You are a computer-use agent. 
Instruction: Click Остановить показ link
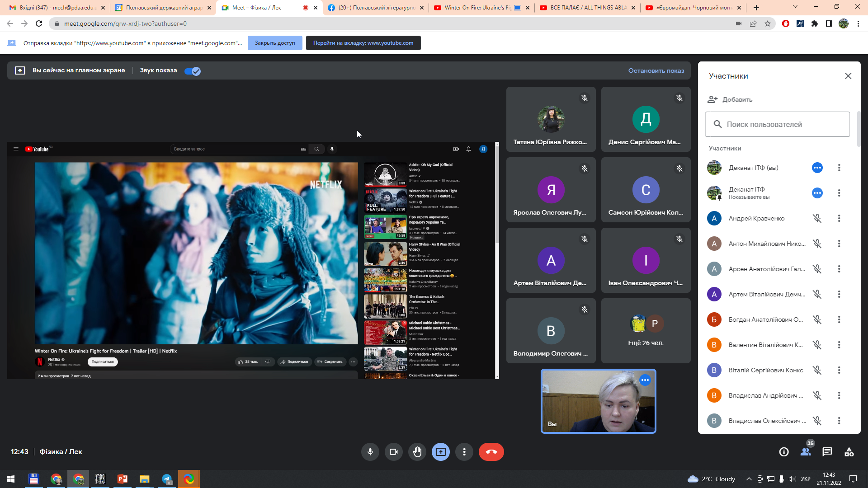tap(656, 70)
